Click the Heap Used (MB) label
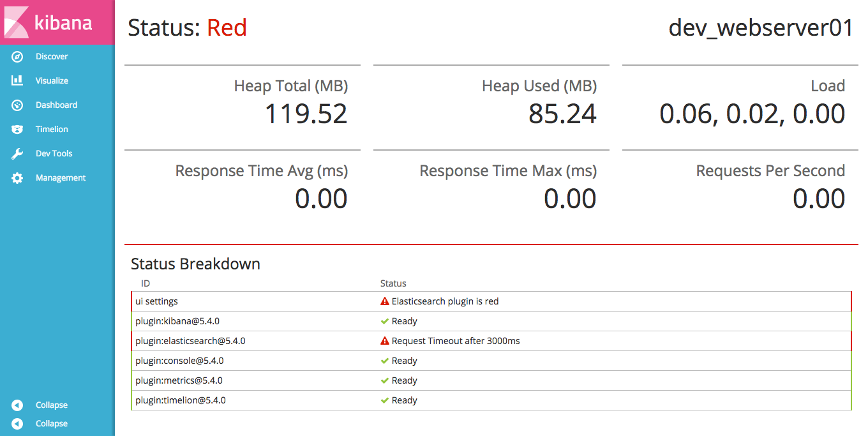 coord(539,86)
